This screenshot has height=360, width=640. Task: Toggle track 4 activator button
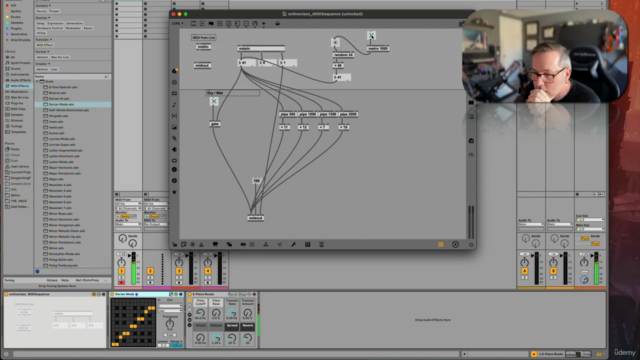tap(207, 271)
